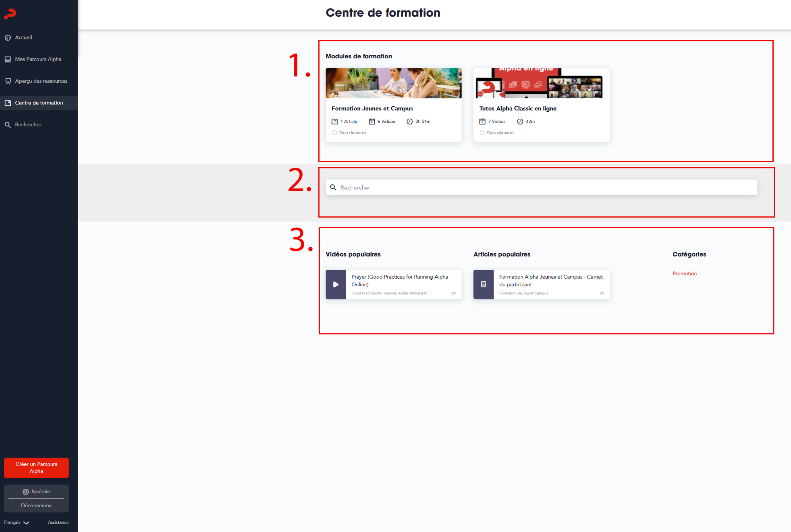Click the Alpha logo in the sidebar
Image resolution: width=791 pixels, height=532 pixels.
(10, 14)
